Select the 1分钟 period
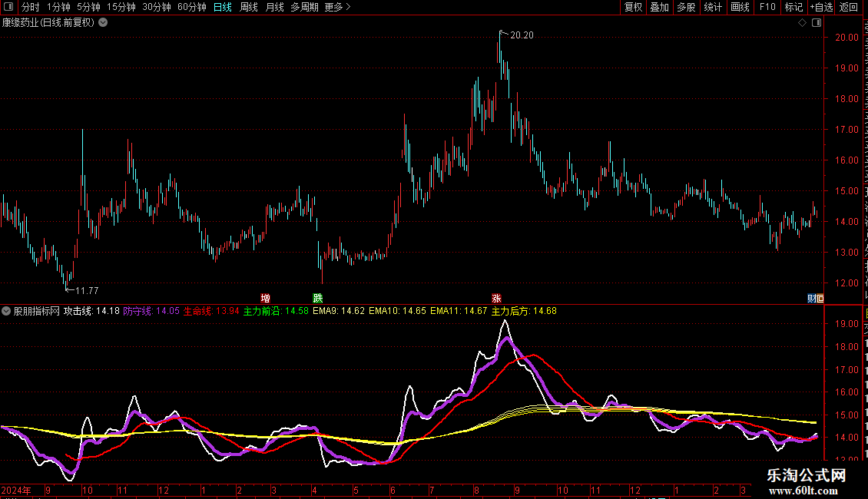868x499 pixels. click(58, 7)
